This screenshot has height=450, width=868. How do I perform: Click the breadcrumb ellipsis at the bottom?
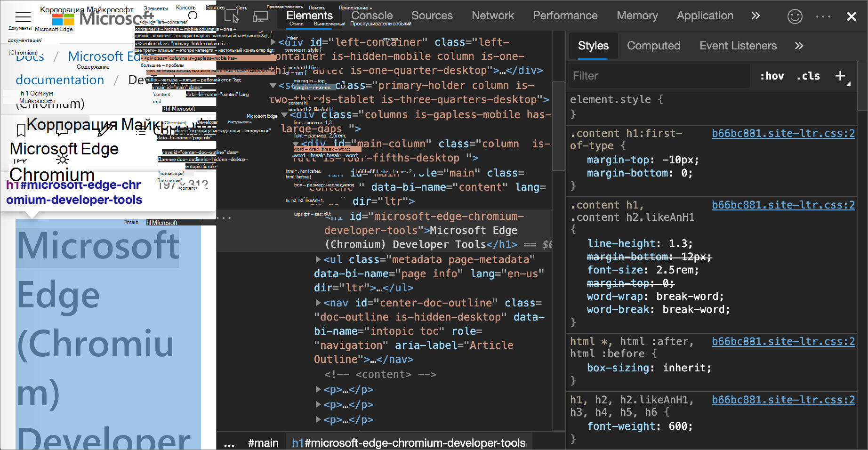tap(229, 443)
